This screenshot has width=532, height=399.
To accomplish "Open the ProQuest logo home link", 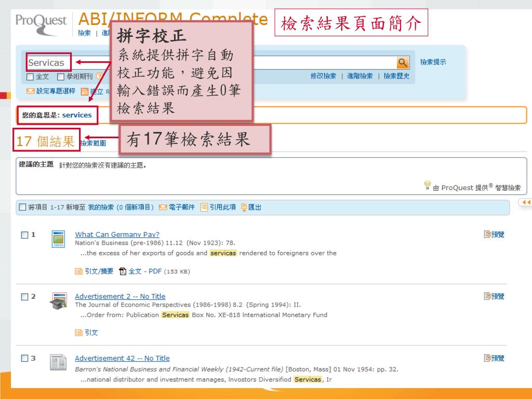I will coord(41,24).
